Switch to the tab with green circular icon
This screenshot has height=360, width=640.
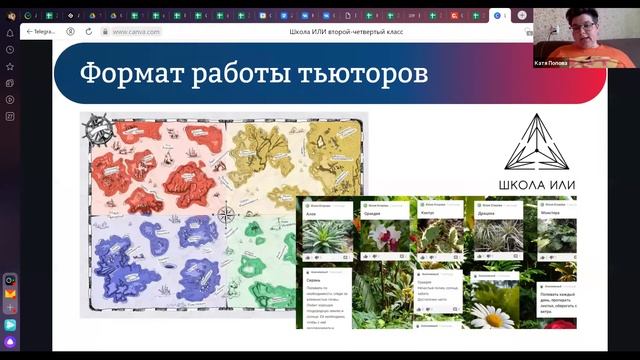click(x=28, y=16)
